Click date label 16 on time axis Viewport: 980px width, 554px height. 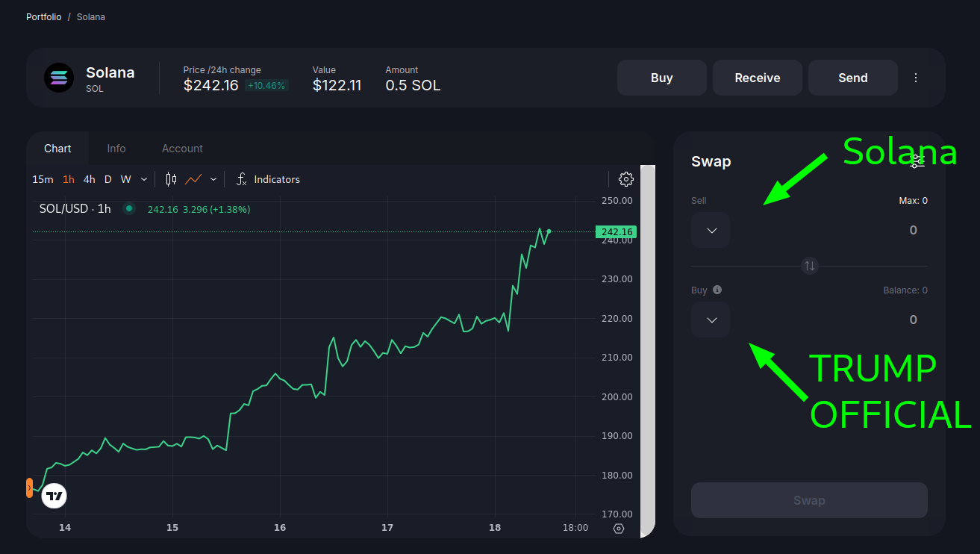[280, 528]
